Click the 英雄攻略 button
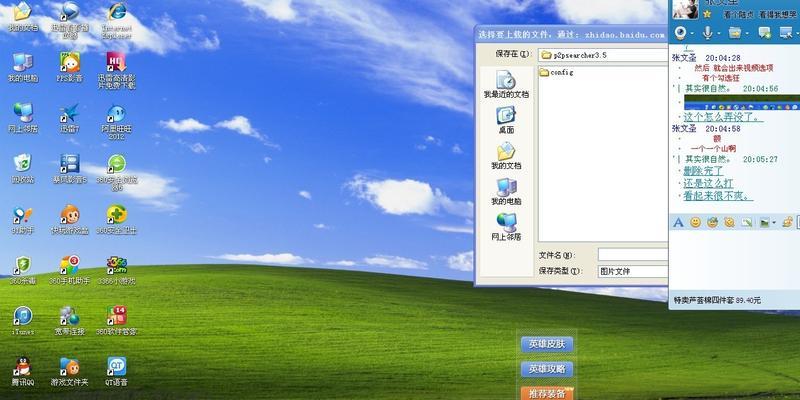 tap(547, 369)
